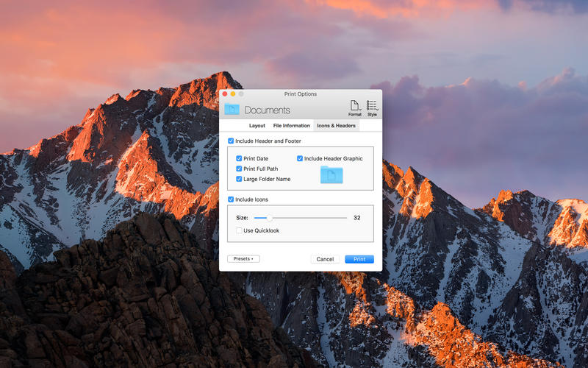Viewport: 588px width, 368px height.
Task: Toggle the Print Date checkbox
Action: pos(239,158)
